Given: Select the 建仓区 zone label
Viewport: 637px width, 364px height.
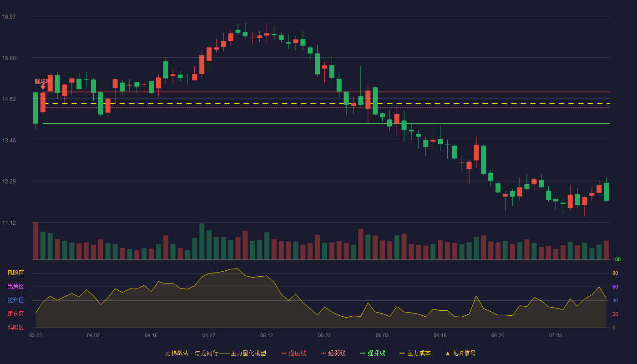Looking at the screenshot, I should [15, 314].
